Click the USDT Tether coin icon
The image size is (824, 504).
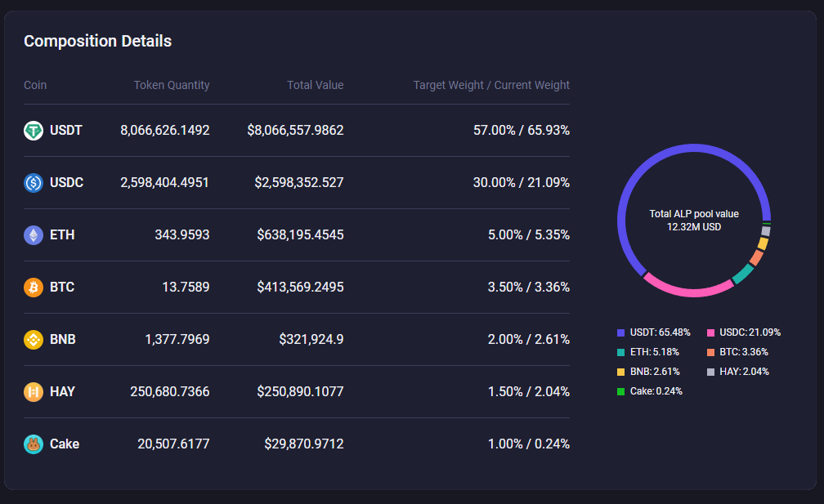[x=34, y=130]
